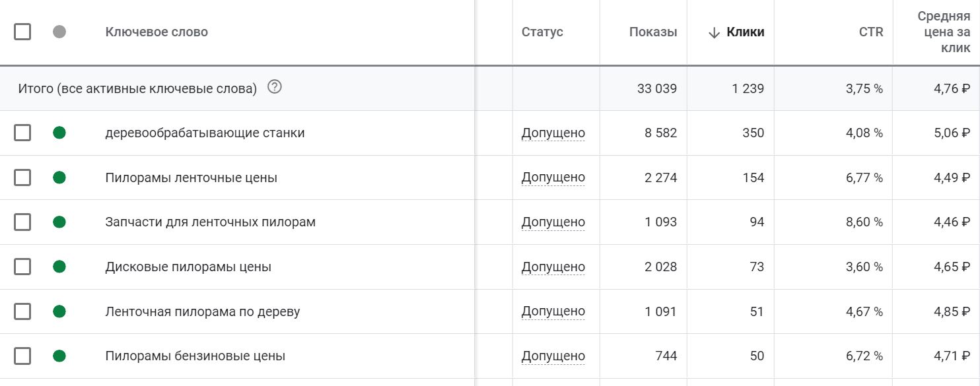Open Допущено status for Ленточная пилорама по дереву
Screen dimensions: 980x386
click(x=553, y=311)
